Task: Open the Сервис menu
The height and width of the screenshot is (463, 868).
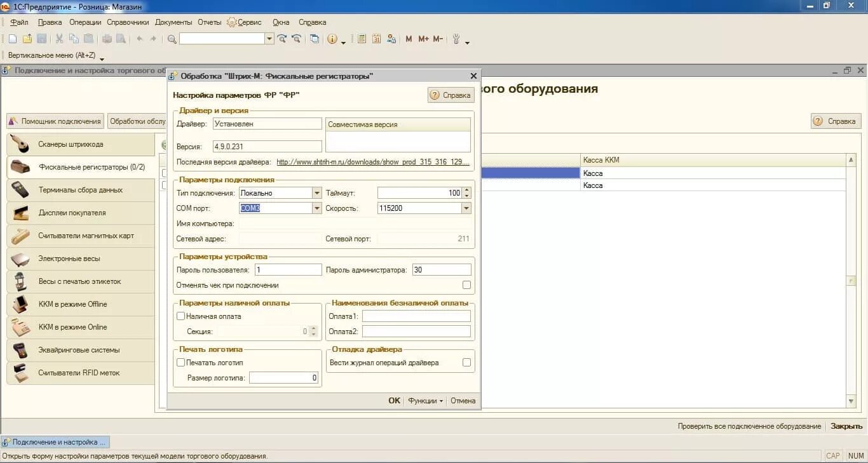Action: pos(245,22)
